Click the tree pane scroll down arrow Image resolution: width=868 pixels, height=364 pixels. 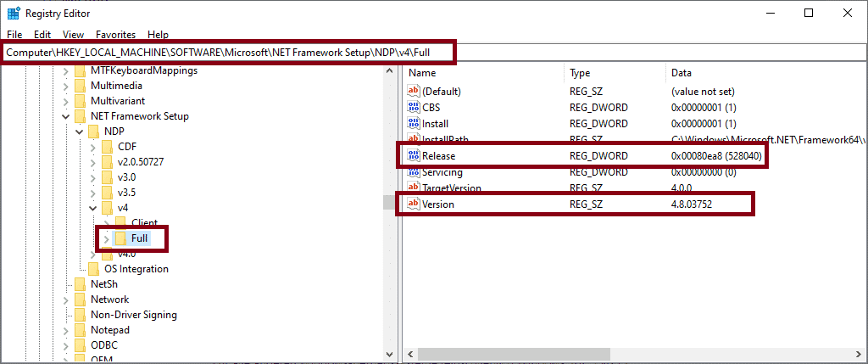point(389,354)
